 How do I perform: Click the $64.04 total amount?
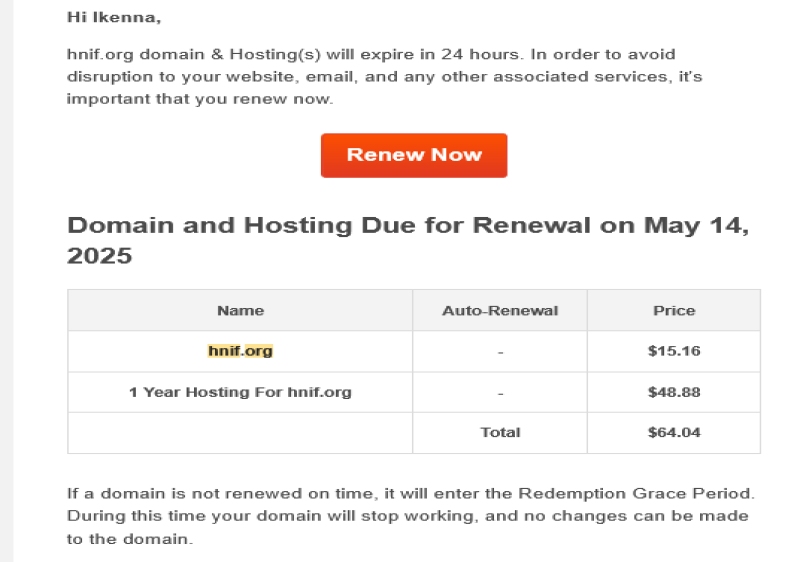tap(674, 432)
